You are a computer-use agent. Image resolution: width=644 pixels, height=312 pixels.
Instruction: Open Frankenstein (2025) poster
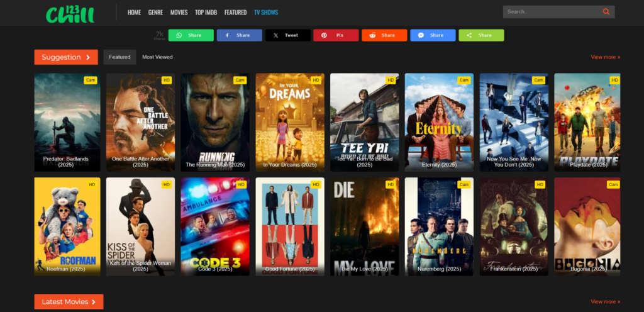(514, 226)
